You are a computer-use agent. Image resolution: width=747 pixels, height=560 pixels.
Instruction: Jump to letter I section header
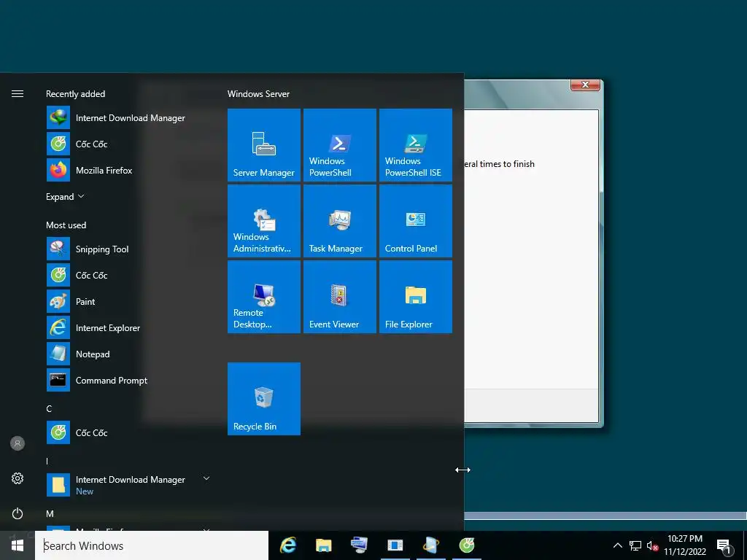[47, 461]
